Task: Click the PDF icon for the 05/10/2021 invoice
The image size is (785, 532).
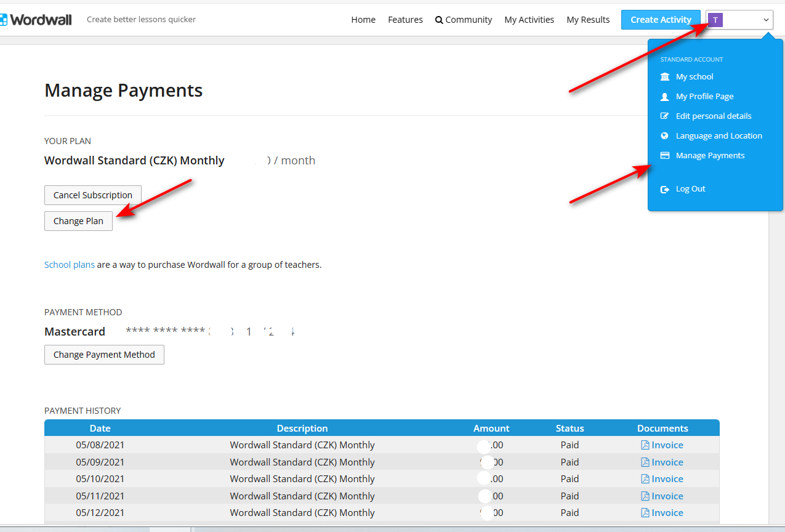Action: [645, 479]
